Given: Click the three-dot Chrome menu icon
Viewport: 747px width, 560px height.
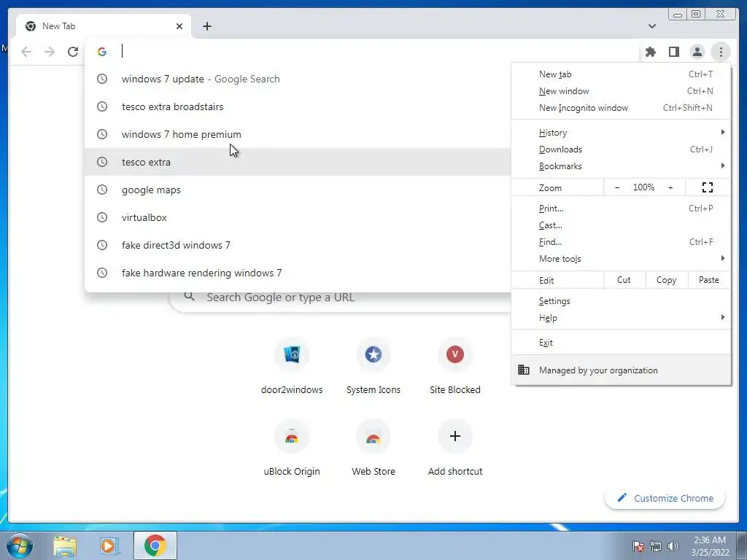Looking at the screenshot, I should pyautogui.click(x=721, y=52).
